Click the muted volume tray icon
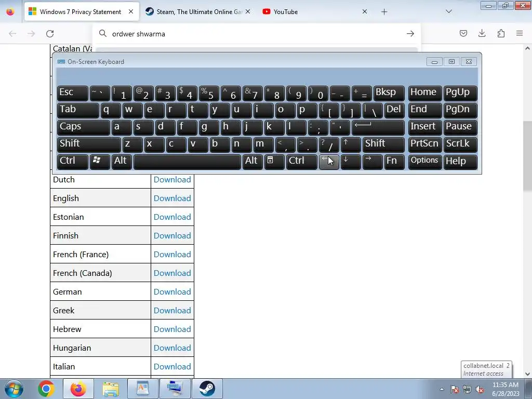 [x=480, y=390]
